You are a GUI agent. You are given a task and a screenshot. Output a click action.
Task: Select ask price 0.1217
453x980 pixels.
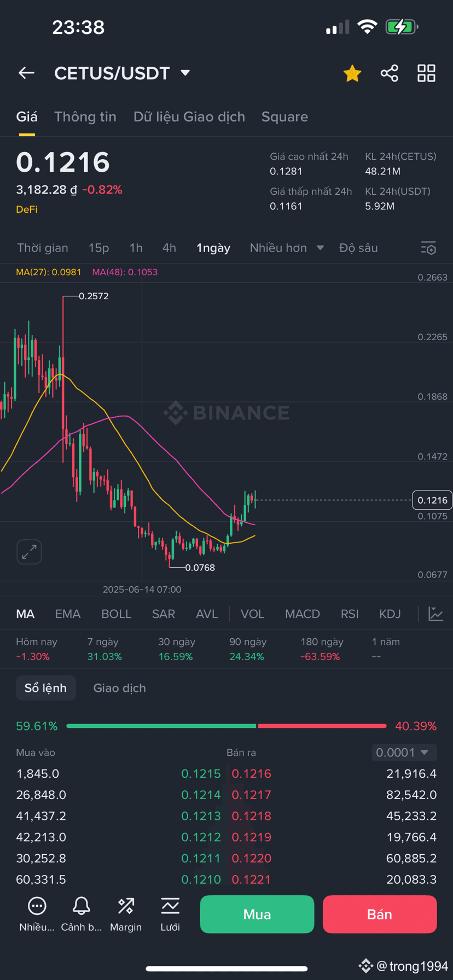tap(252, 795)
